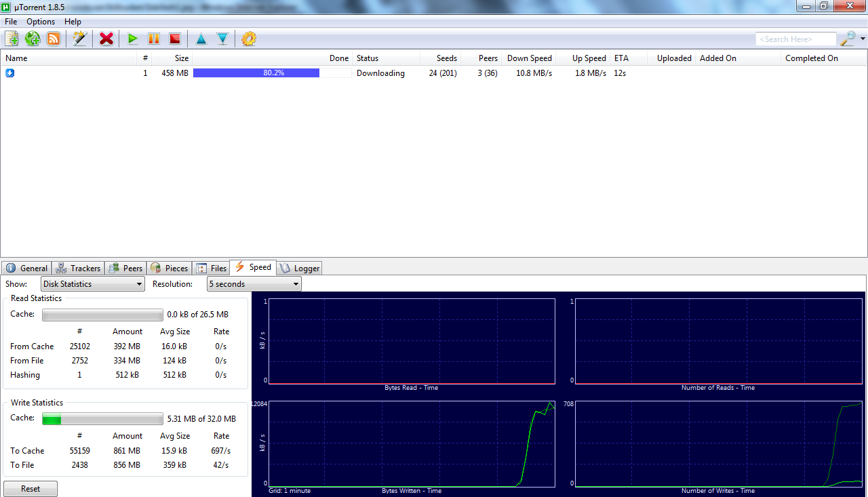
Task: Sort by the Done column header
Action: [x=273, y=58]
